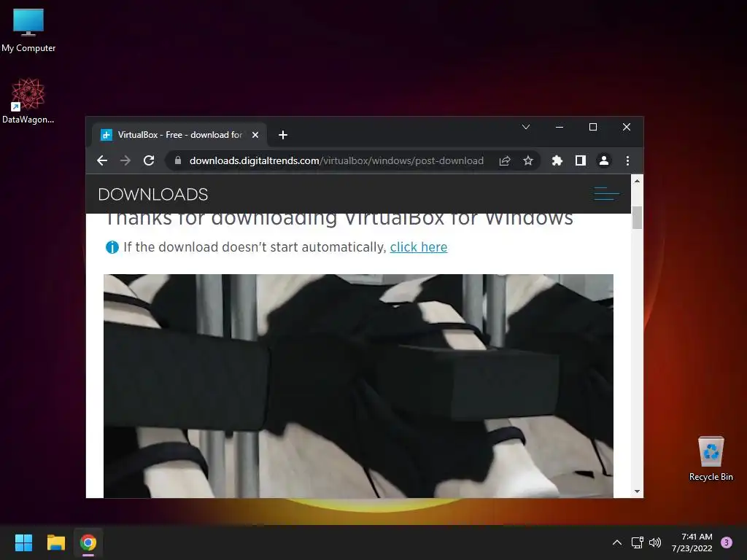Minimize the Chrome window

click(560, 127)
